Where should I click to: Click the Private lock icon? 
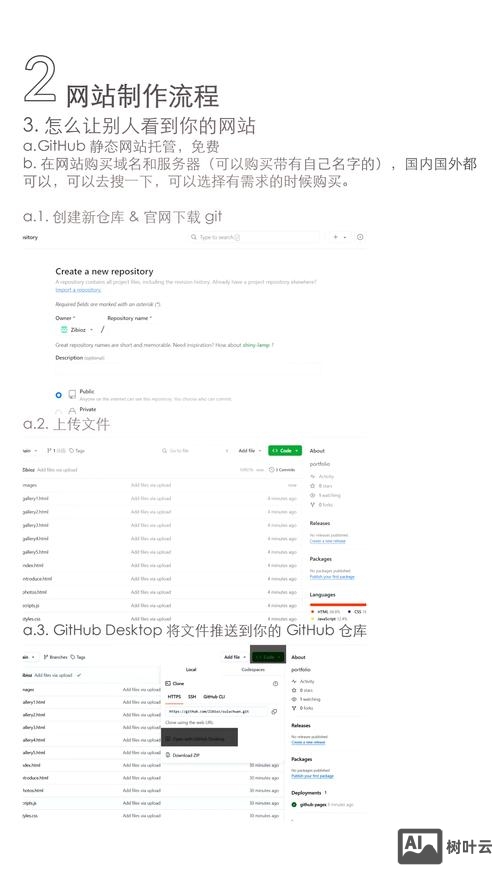pyautogui.click(x=72, y=412)
